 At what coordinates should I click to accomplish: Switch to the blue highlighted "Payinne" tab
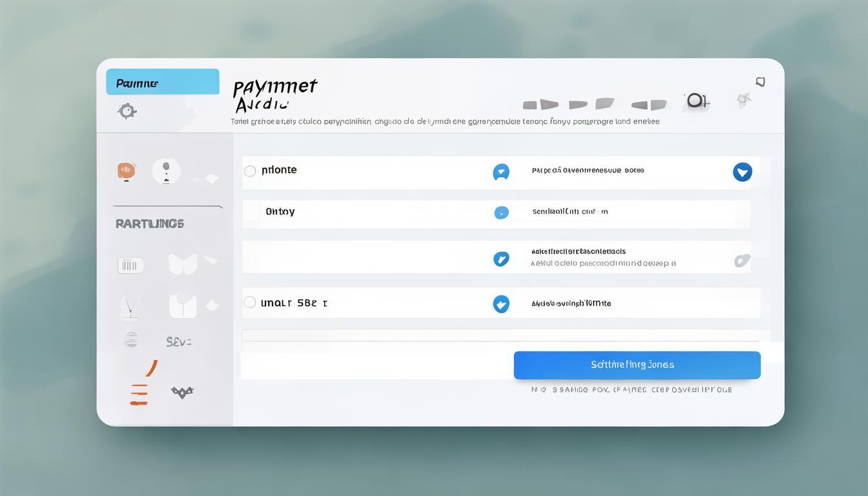[163, 82]
